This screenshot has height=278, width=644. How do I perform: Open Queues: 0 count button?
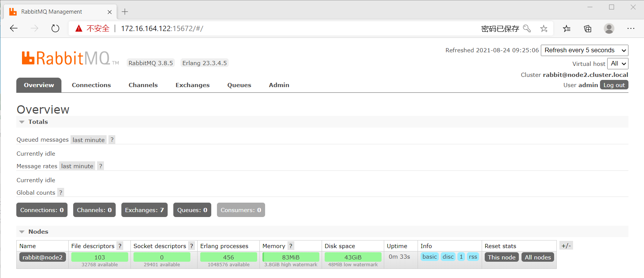click(x=192, y=210)
